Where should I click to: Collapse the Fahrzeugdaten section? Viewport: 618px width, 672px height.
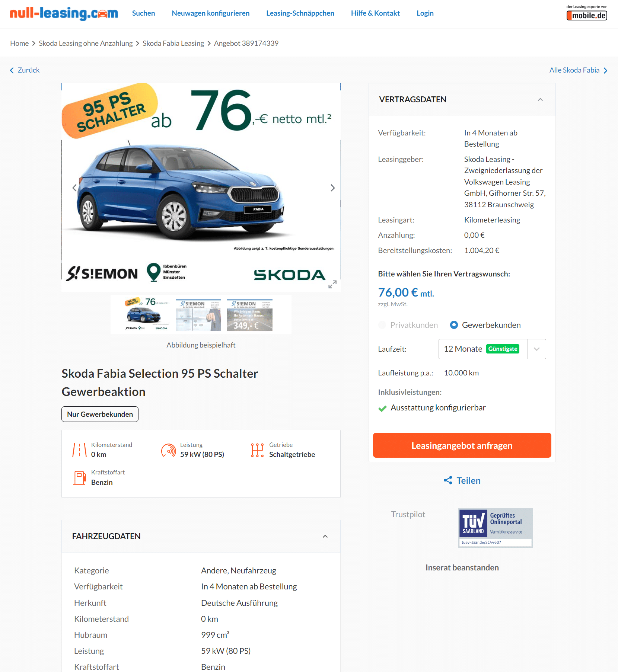point(325,536)
